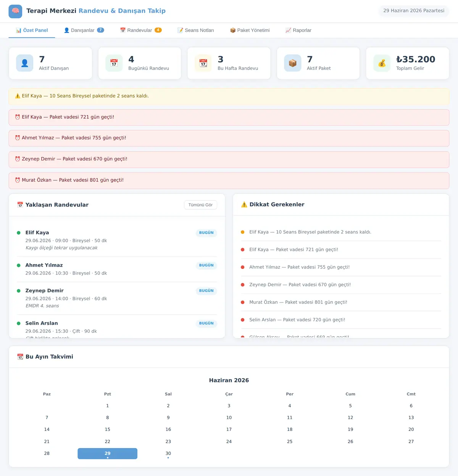This screenshot has width=458, height=476.
Task: Select day 29 in the Haziran calendar
Action: click(x=108, y=453)
